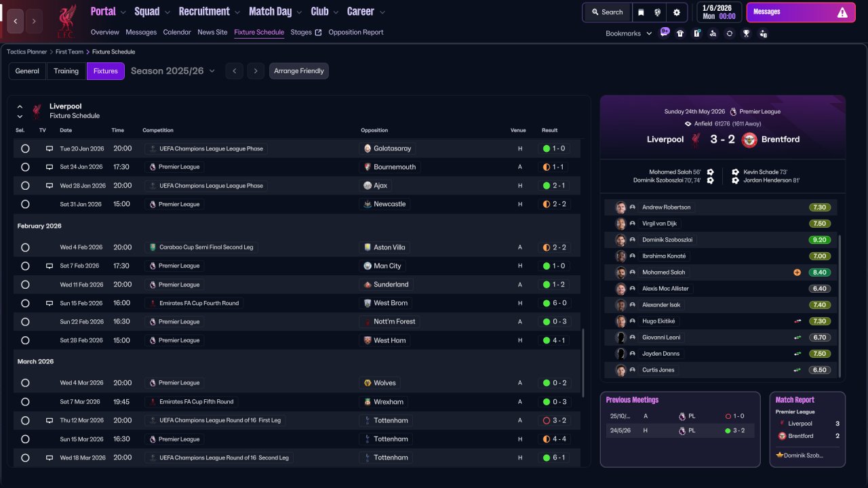Click the external link icon beside Stages

coord(319,33)
